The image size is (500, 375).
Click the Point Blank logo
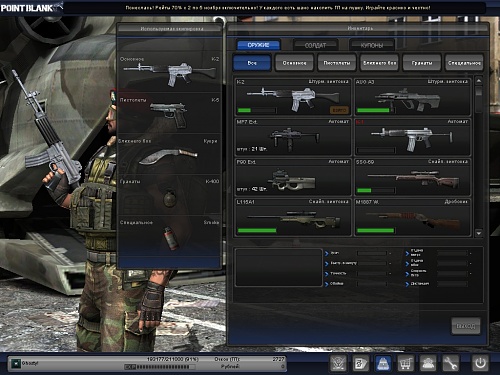(31, 7)
